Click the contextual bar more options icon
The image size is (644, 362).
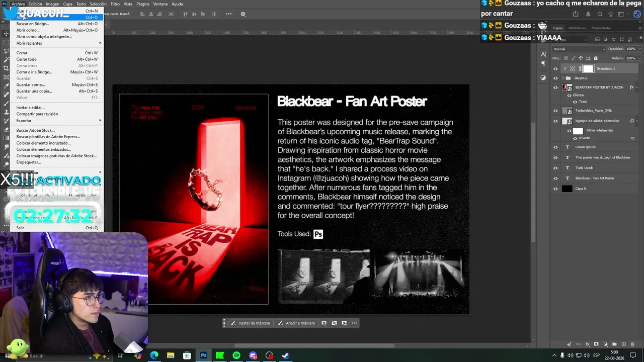[x=354, y=323]
